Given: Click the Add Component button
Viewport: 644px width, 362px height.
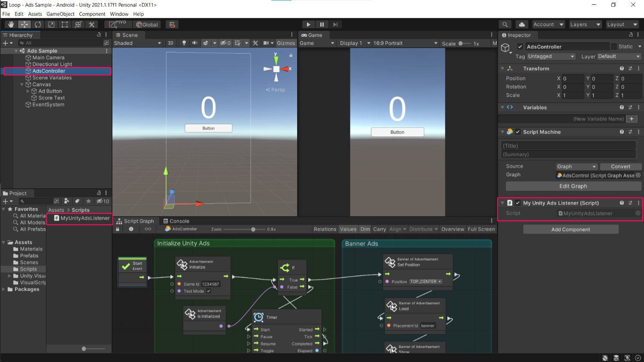Looking at the screenshot, I should click(x=571, y=229).
